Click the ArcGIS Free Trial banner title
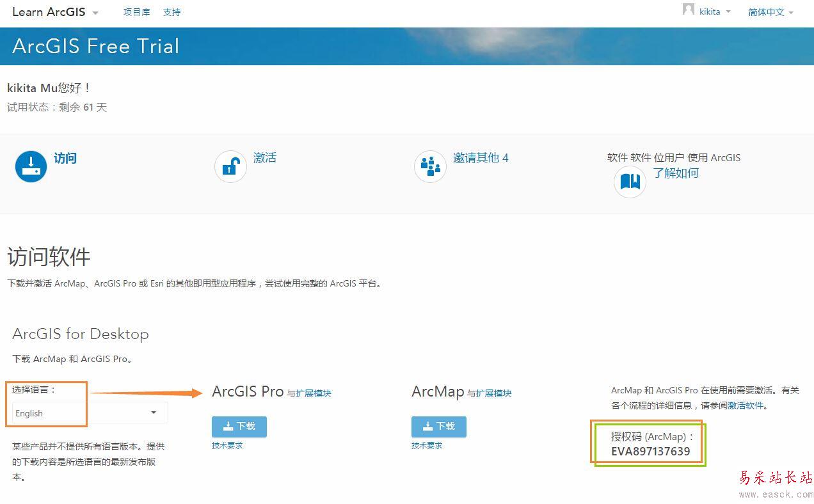 click(x=96, y=46)
